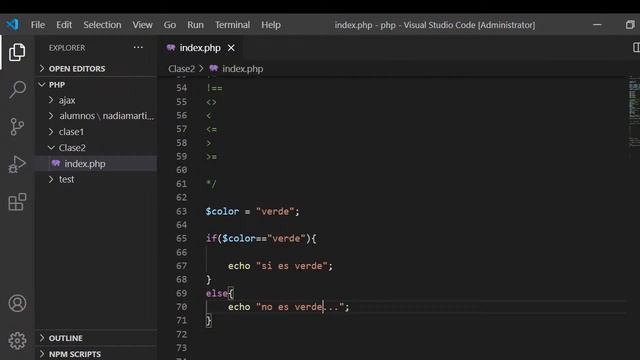640x360 pixels.
Task: Click the >= operator on line 59
Action: pos(211,156)
